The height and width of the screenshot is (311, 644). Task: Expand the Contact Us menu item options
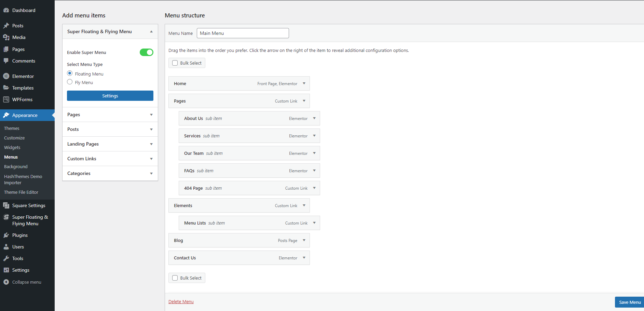tap(304, 258)
